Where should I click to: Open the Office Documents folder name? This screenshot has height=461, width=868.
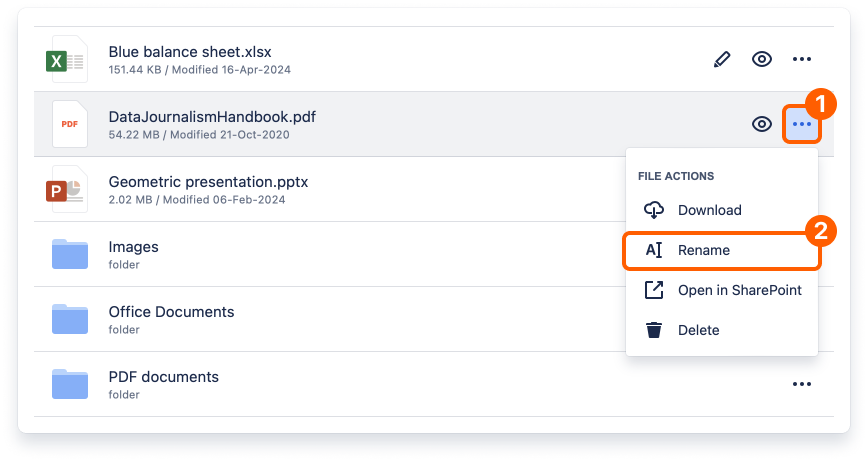[x=171, y=312]
